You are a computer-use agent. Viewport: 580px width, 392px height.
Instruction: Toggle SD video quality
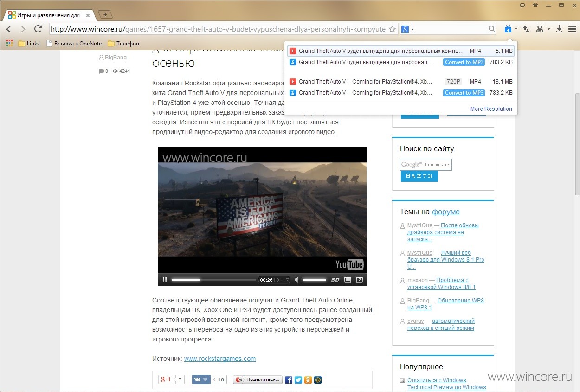[335, 280]
